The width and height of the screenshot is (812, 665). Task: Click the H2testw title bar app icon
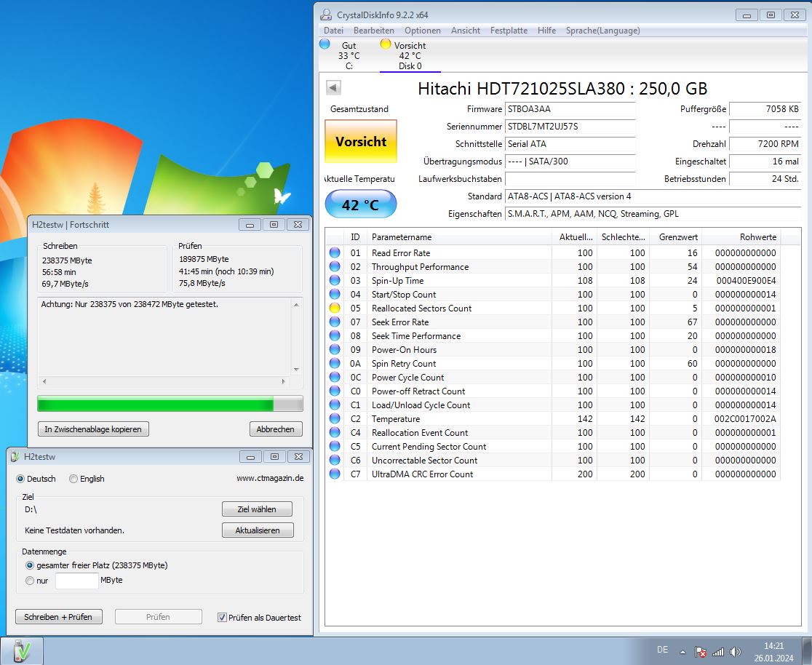tap(15, 457)
